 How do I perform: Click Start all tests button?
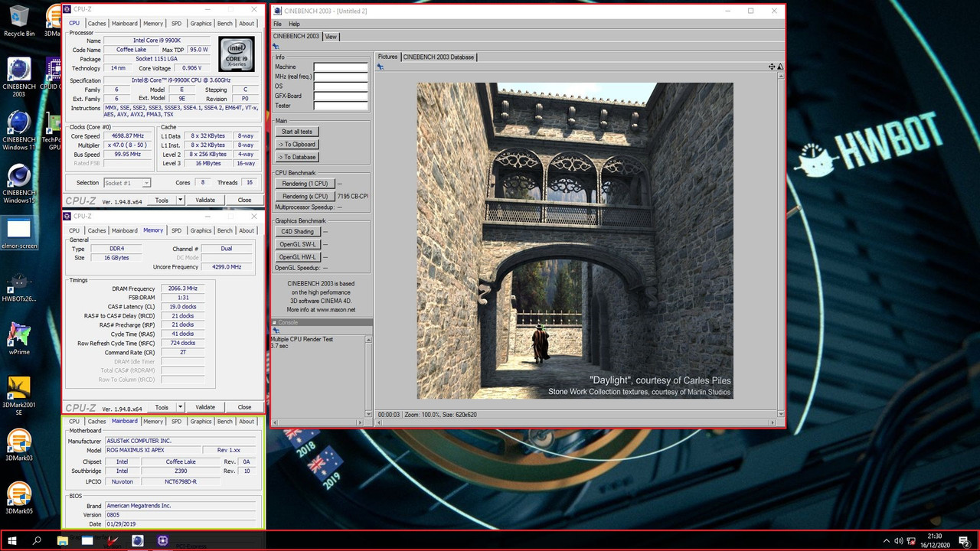(x=296, y=132)
